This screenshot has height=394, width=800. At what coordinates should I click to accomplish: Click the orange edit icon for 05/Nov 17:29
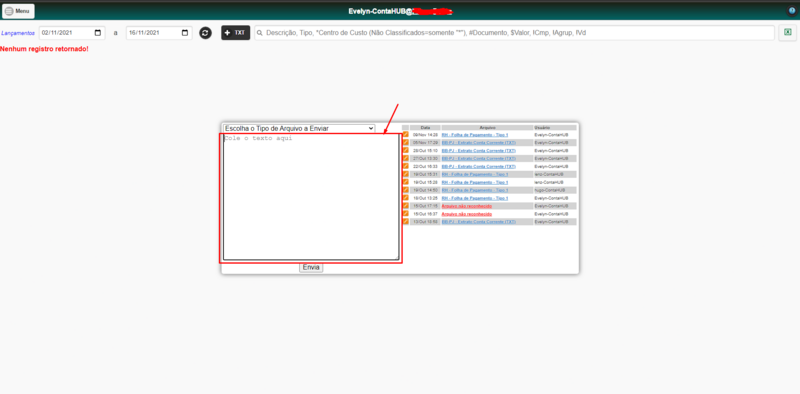(406, 142)
